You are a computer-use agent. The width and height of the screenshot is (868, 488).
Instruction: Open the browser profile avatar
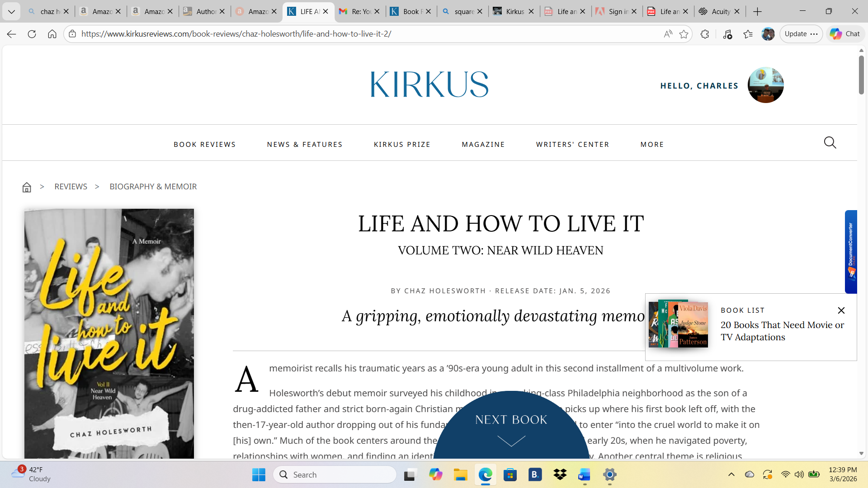[x=767, y=34]
